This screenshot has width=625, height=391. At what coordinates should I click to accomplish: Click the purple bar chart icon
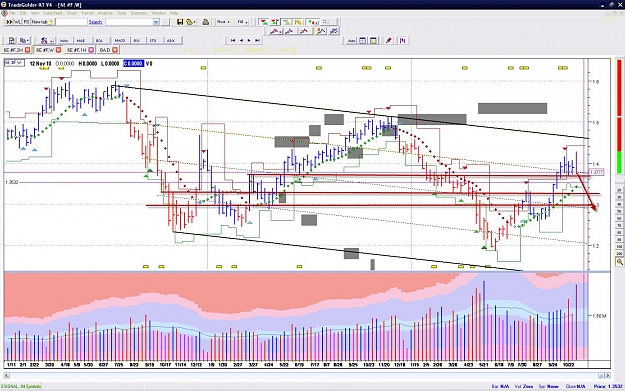pyautogui.click(x=403, y=41)
